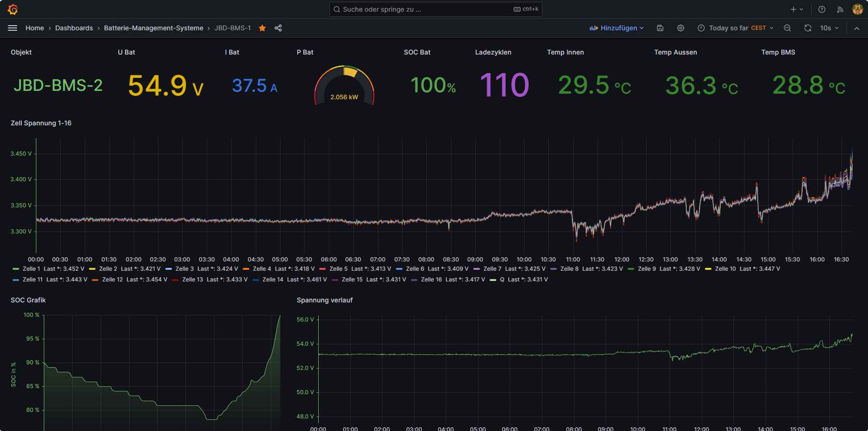Open the sidebar hamburger menu
Viewport: 868px width, 431px height.
pyautogui.click(x=13, y=28)
